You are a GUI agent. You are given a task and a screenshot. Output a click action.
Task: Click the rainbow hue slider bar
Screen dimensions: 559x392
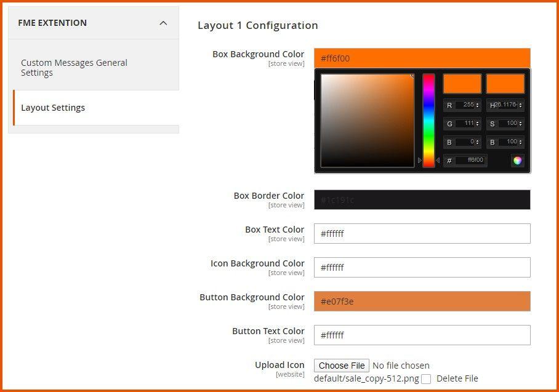point(428,121)
